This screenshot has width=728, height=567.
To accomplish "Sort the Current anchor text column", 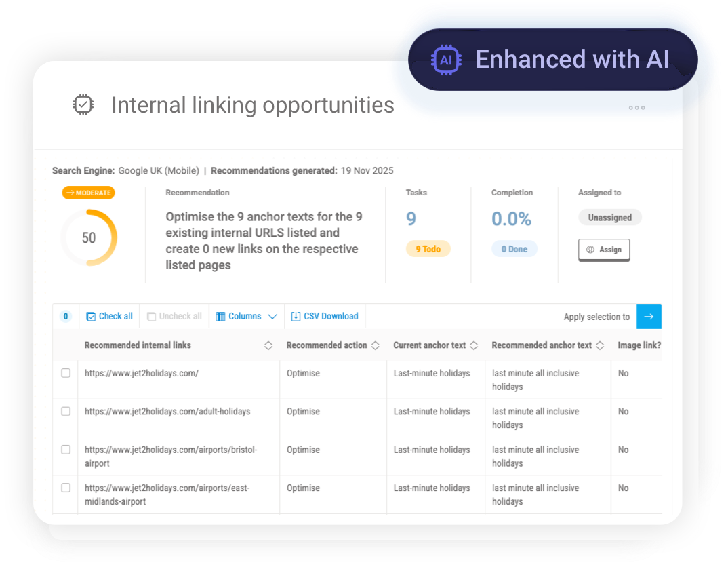I will point(474,345).
